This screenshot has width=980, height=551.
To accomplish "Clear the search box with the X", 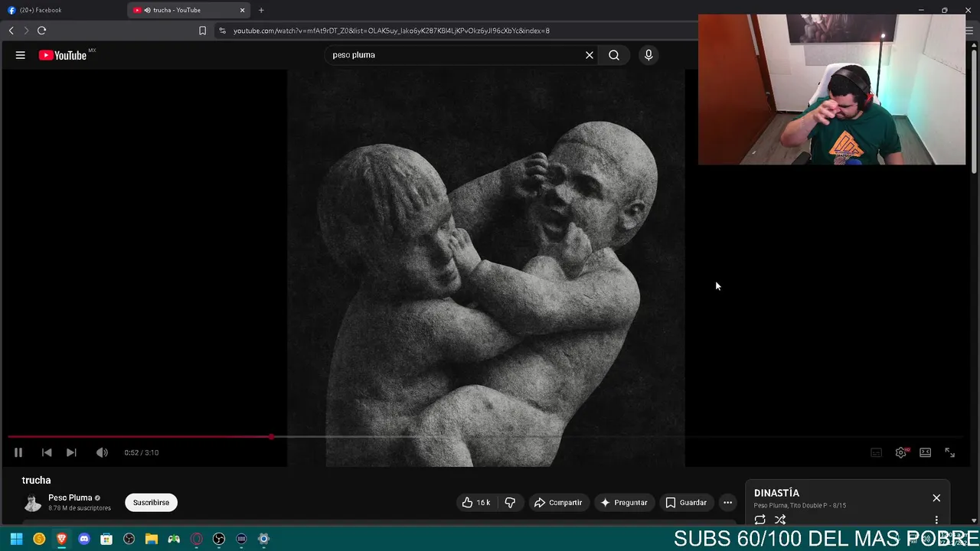I will (x=590, y=55).
